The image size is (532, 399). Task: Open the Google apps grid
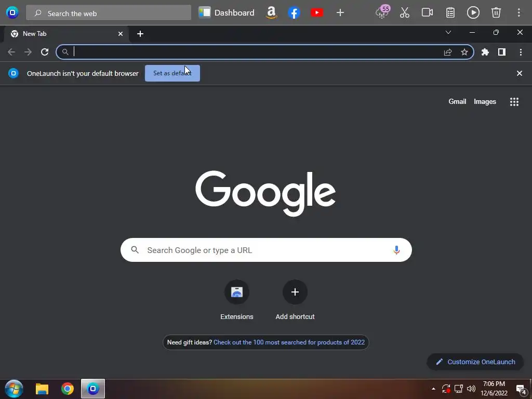coord(514,102)
